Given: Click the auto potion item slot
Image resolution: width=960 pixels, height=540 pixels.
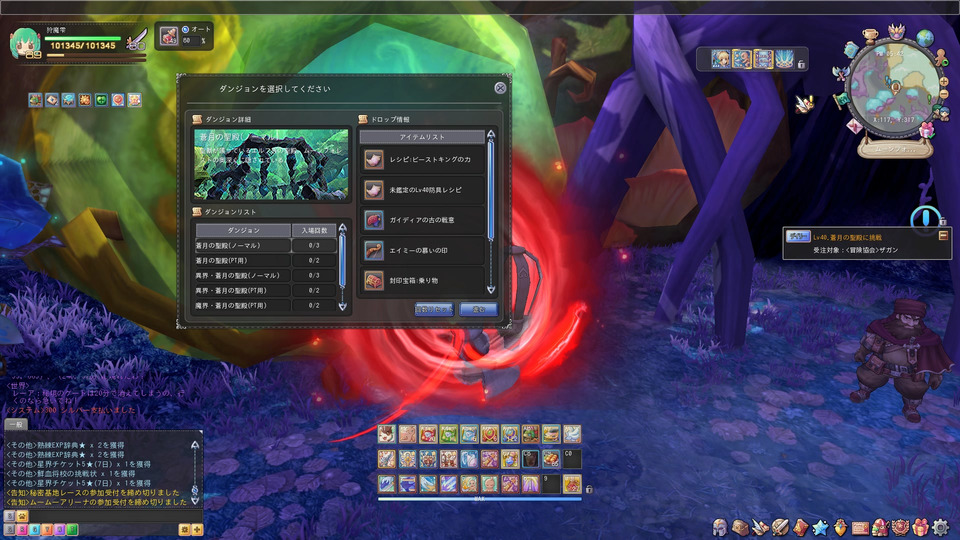Looking at the screenshot, I should [x=169, y=36].
